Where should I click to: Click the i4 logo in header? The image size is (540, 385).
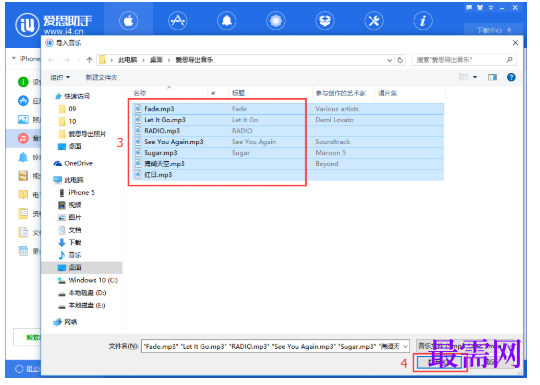pos(27,25)
